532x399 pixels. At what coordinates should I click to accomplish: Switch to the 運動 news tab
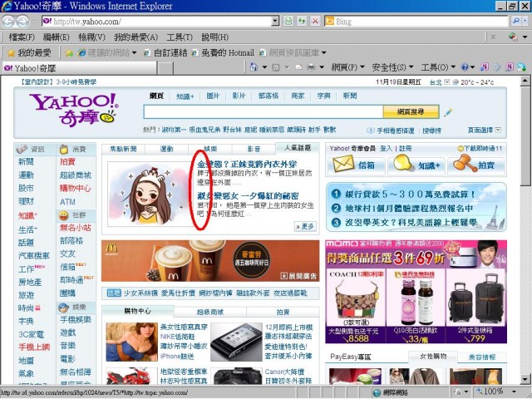coord(166,149)
